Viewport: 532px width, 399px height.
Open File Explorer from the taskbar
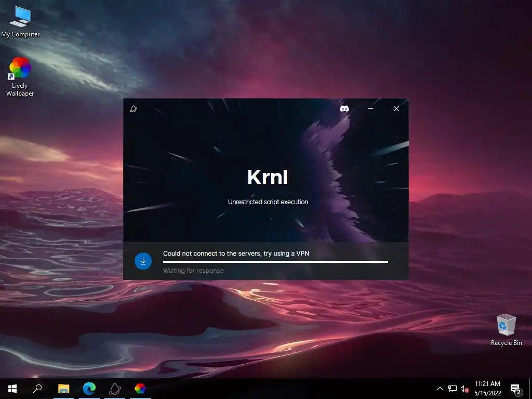[x=64, y=389]
